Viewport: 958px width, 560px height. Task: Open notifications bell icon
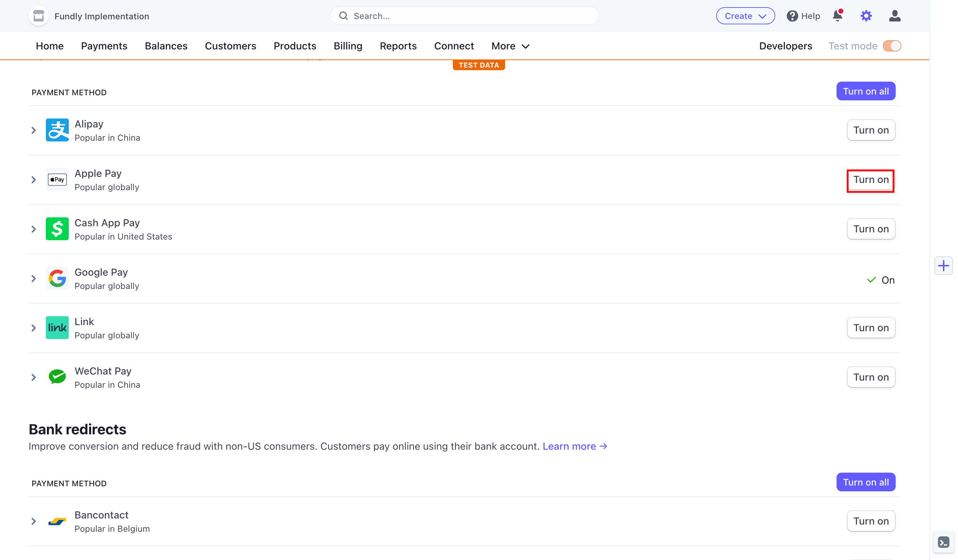(838, 16)
